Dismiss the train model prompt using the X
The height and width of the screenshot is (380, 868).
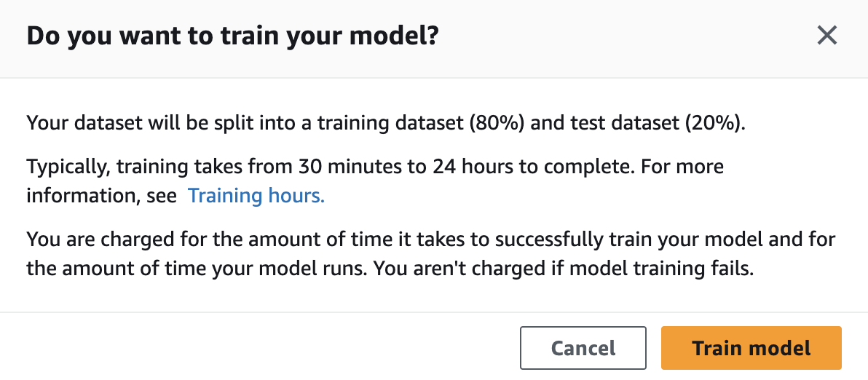coord(827,36)
